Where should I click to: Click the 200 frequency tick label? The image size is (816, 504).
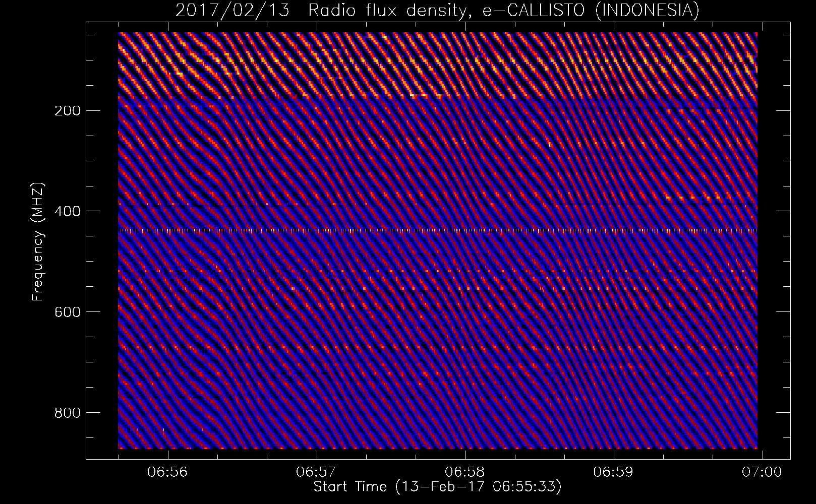pyautogui.click(x=68, y=110)
